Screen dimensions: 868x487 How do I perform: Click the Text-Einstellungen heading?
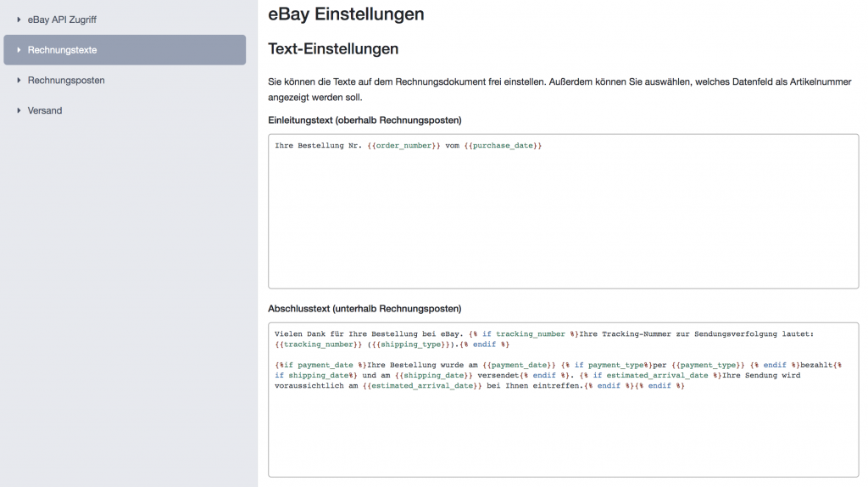click(333, 48)
